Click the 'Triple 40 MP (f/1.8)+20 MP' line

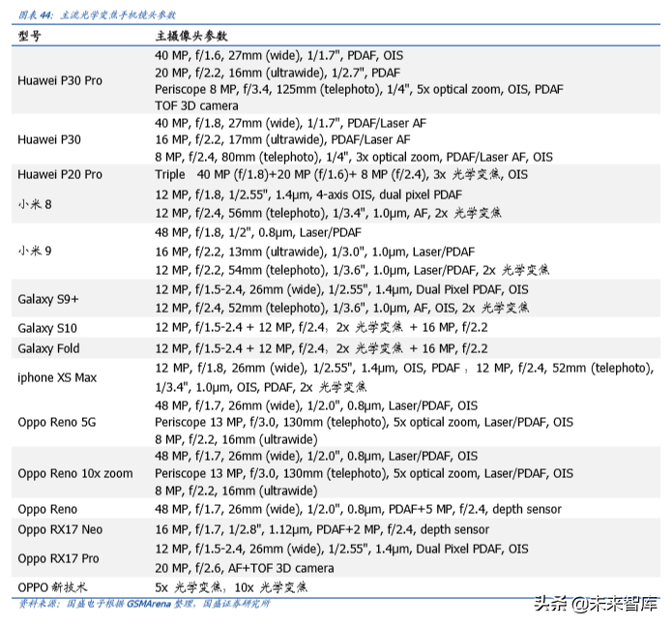pyautogui.click(x=341, y=174)
